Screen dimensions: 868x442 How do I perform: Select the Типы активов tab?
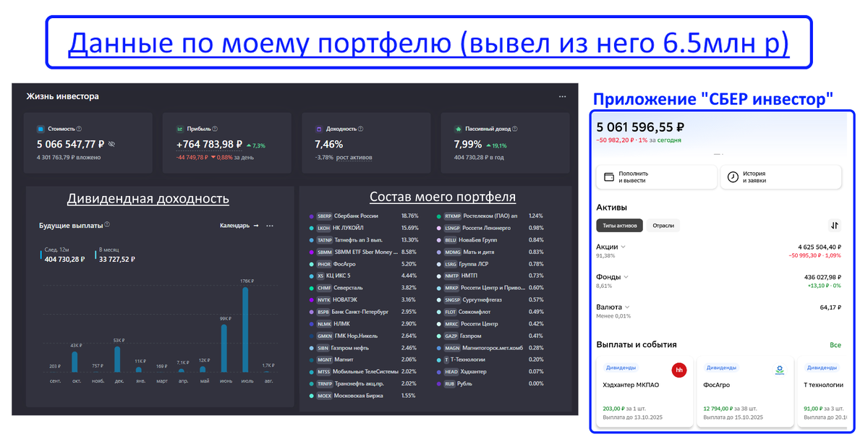tap(620, 226)
